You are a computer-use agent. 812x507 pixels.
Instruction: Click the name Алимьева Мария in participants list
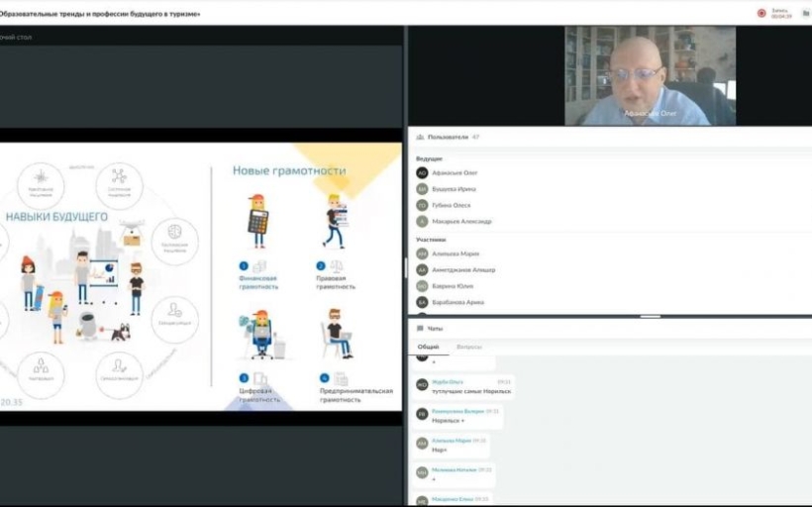point(456,253)
